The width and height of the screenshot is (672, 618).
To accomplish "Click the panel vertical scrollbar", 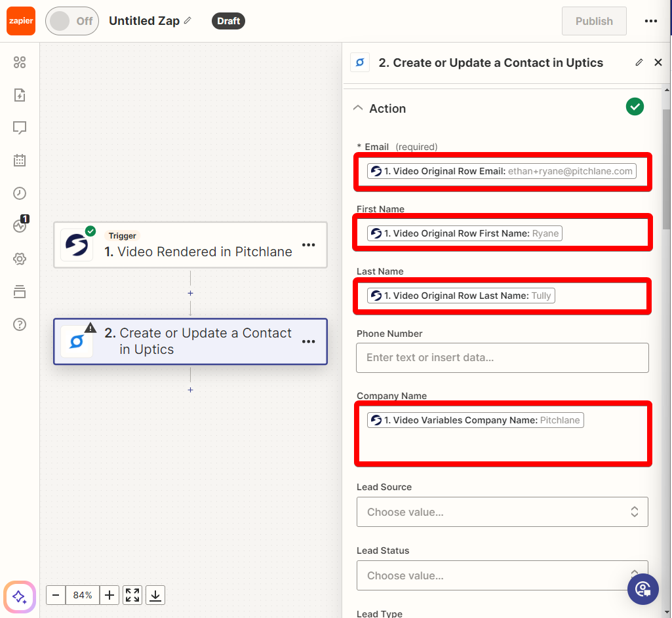I will (x=667, y=170).
